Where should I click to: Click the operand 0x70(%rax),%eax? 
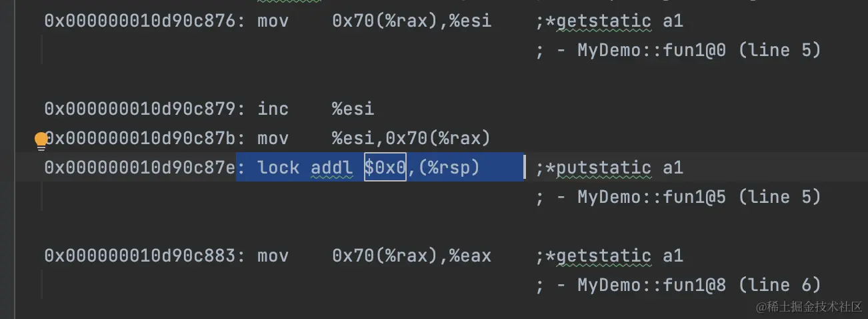(x=411, y=256)
